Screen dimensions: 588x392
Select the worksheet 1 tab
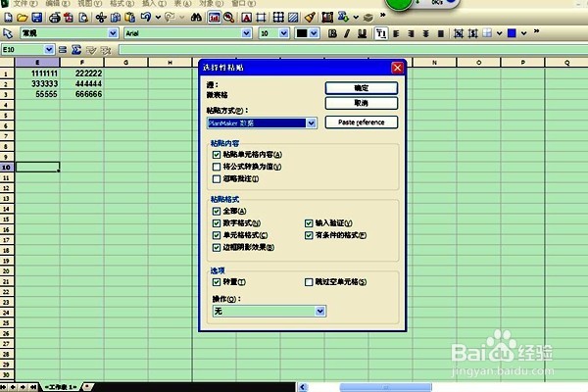(61, 387)
